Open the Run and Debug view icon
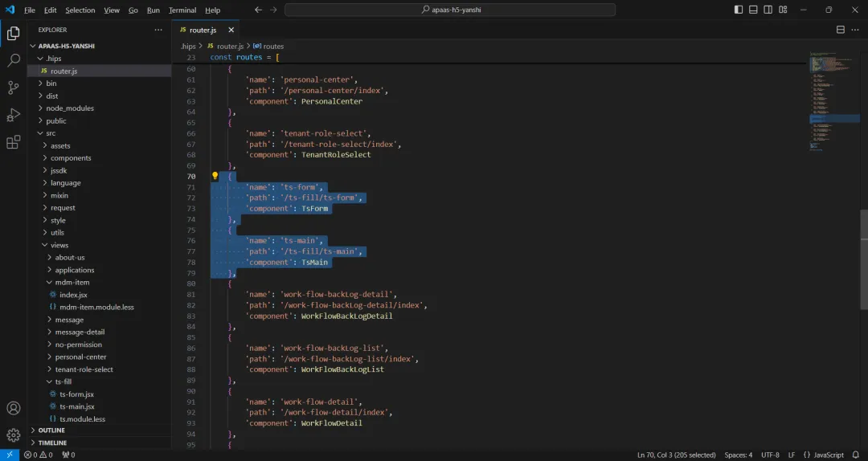This screenshot has width=868, height=461. (x=14, y=115)
